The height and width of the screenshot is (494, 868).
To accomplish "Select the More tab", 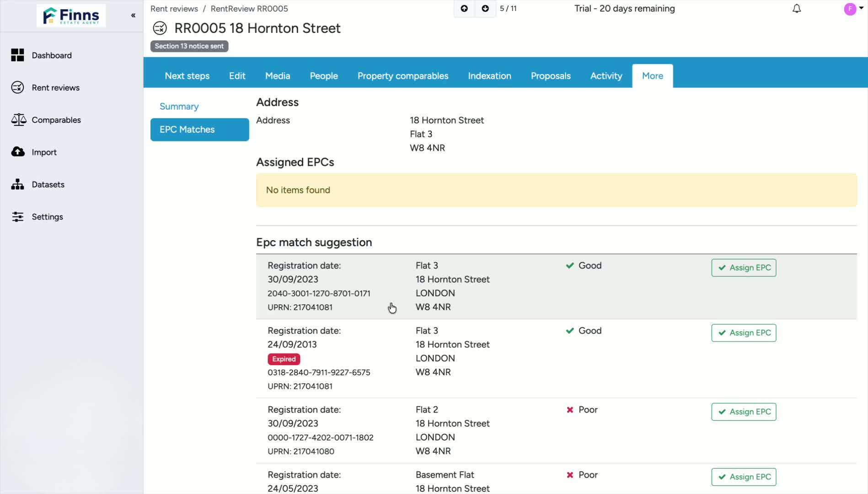I will (x=653, y=76).
